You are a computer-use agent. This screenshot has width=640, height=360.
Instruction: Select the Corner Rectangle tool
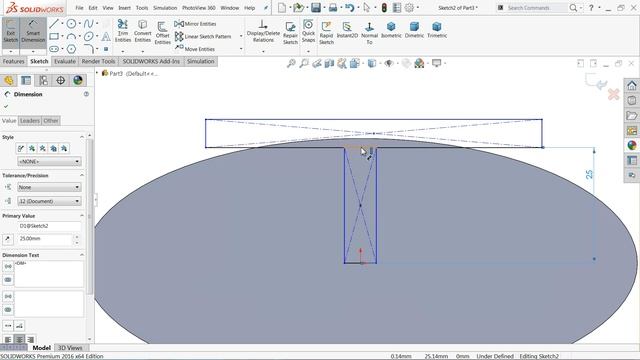54,37
